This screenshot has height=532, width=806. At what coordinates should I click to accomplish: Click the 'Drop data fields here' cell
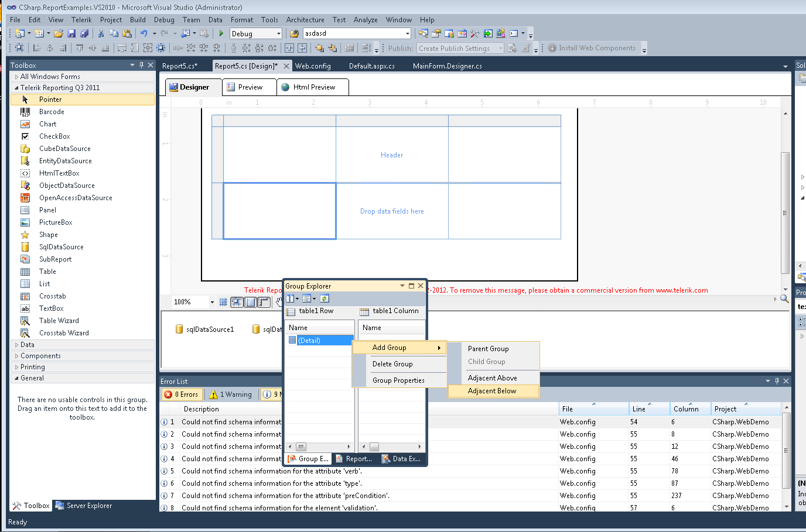(x=392, y=211)
